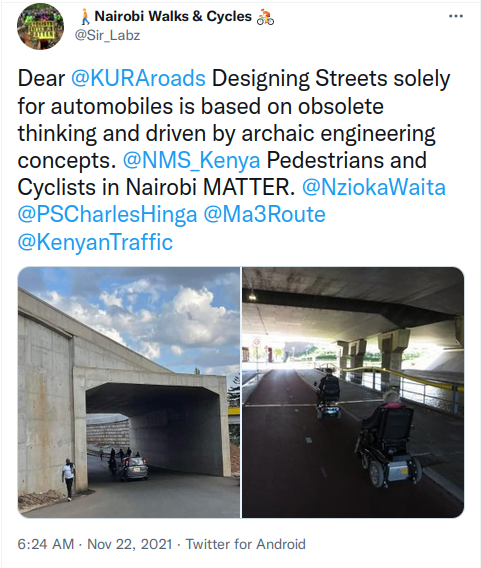Click the cyclist emoji after display name
The height and width of the screenshot is (568, 481).
265,17
